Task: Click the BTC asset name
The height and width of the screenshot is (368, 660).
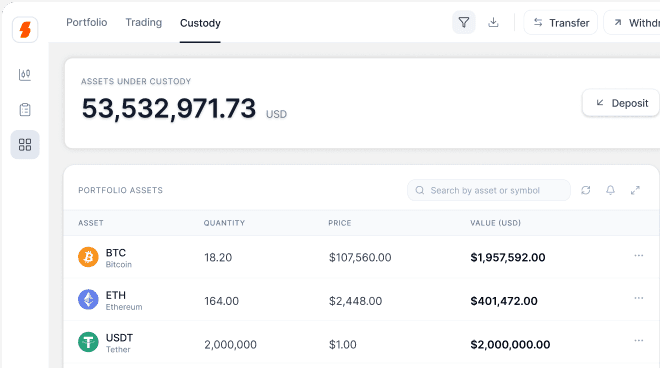Action: click(116, 253)
